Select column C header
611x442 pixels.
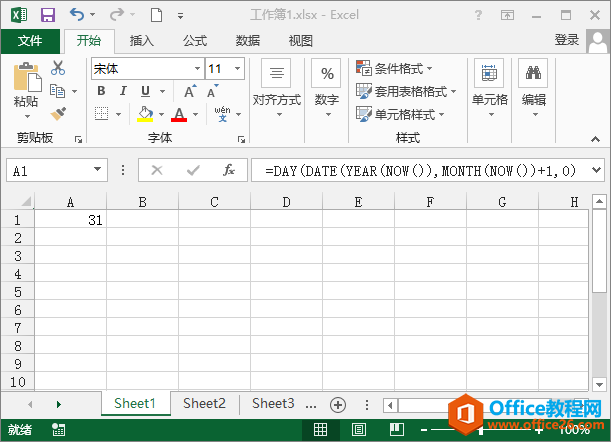tap(214, 202)
